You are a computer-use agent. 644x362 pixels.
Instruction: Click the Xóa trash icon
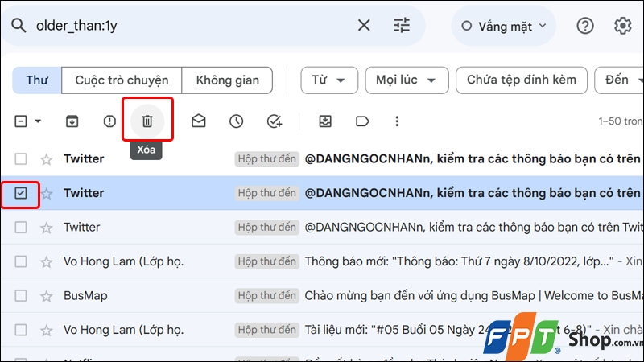pos(147,121)
